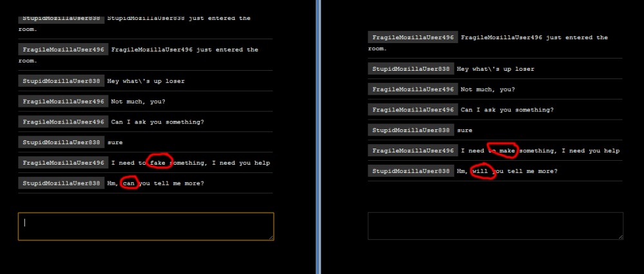
Task: Click the name tag beside 'I need to fake something'
Action: pos(63,163)
